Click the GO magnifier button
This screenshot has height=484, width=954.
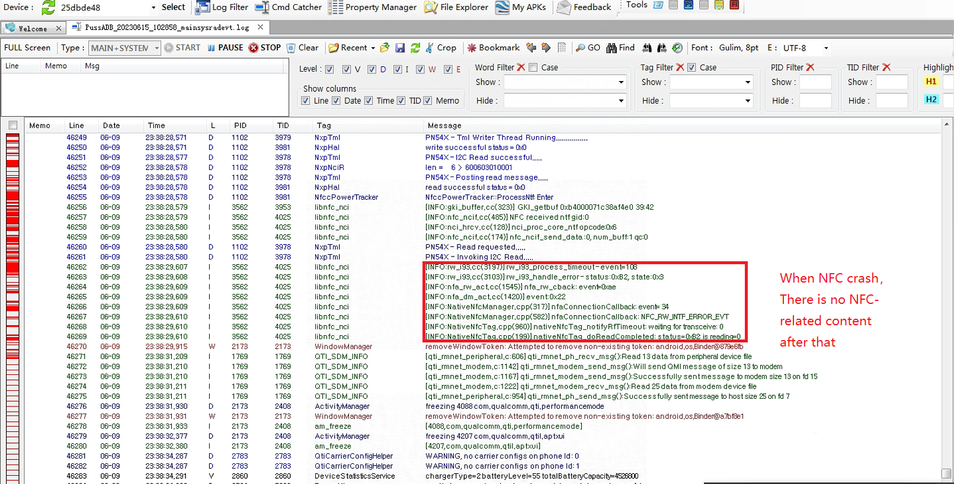coord(588,47)
